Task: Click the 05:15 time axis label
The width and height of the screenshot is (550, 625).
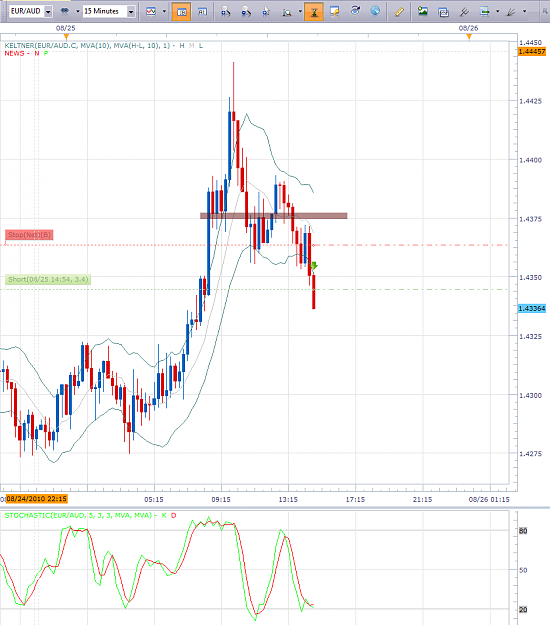Action: [154, 499]
